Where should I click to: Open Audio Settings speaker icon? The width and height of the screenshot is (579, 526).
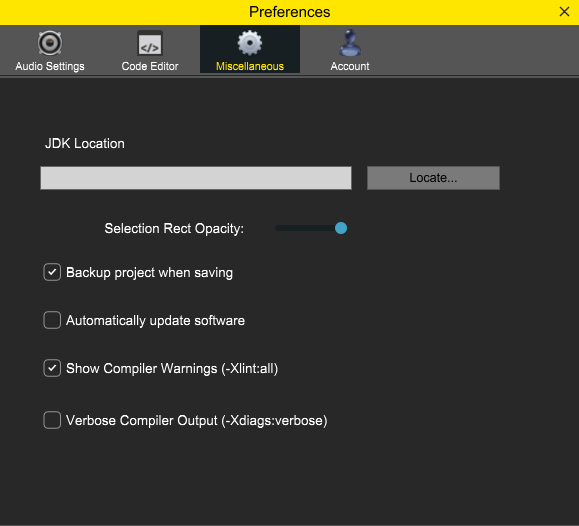50,43
